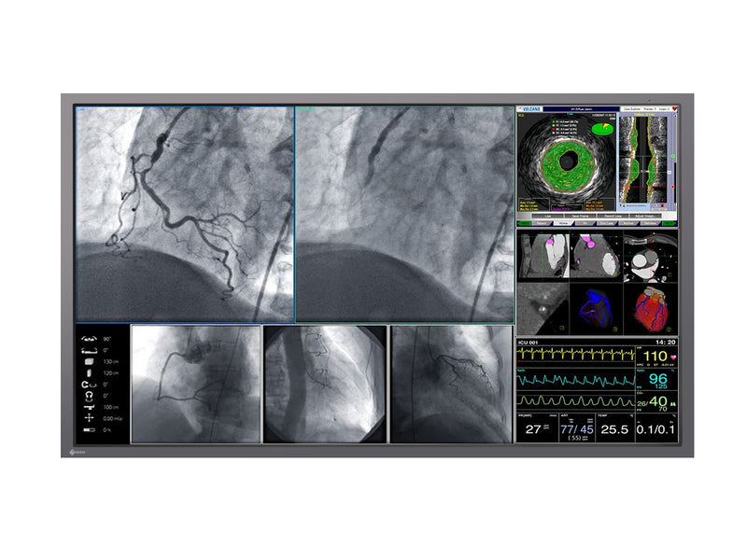Select the large non-contrast fluoroscopy image
The image size is (747, 560).
(x=404, y=215)
